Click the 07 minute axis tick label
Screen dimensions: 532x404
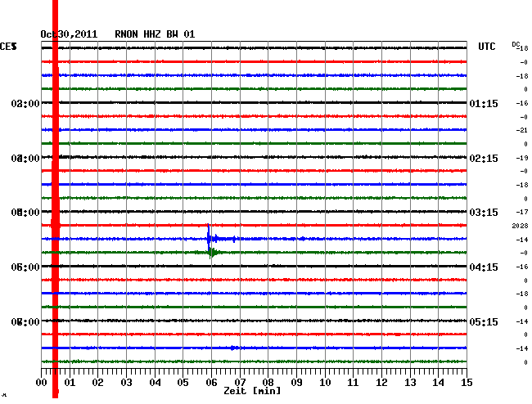point(240,383)
